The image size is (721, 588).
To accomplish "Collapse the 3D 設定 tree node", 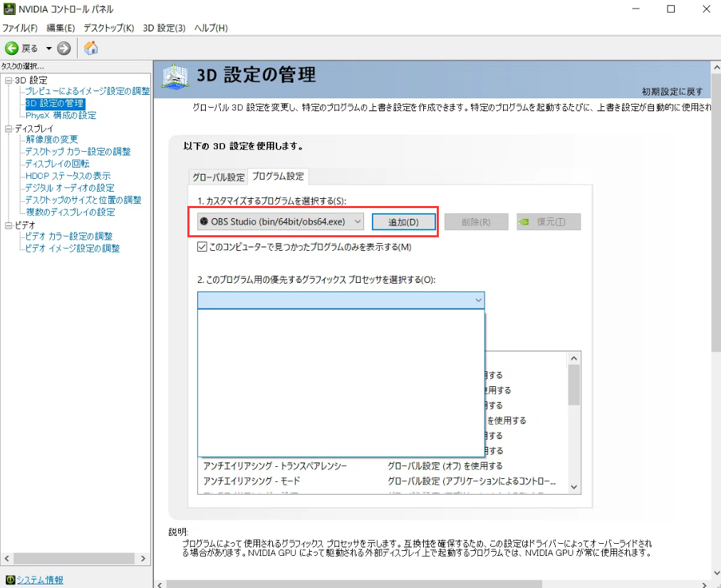I will pyautogui.click(x=9, y=80).
